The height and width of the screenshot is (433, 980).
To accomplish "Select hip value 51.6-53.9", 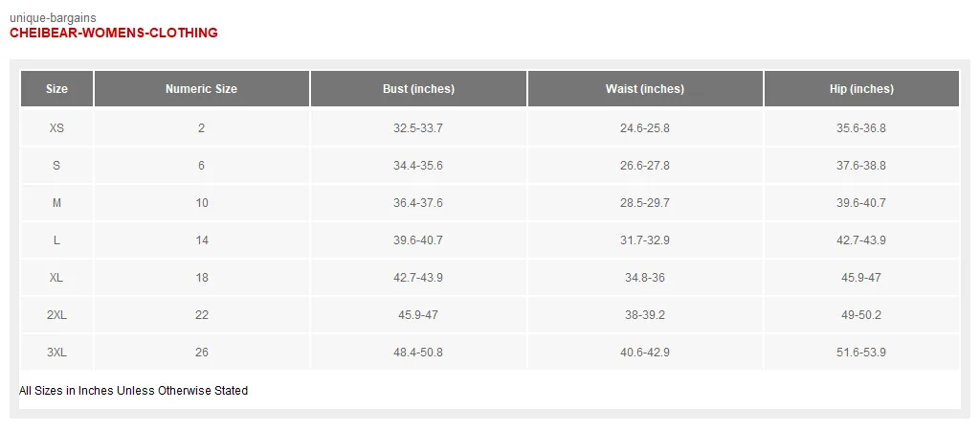I will pos(861,353).
